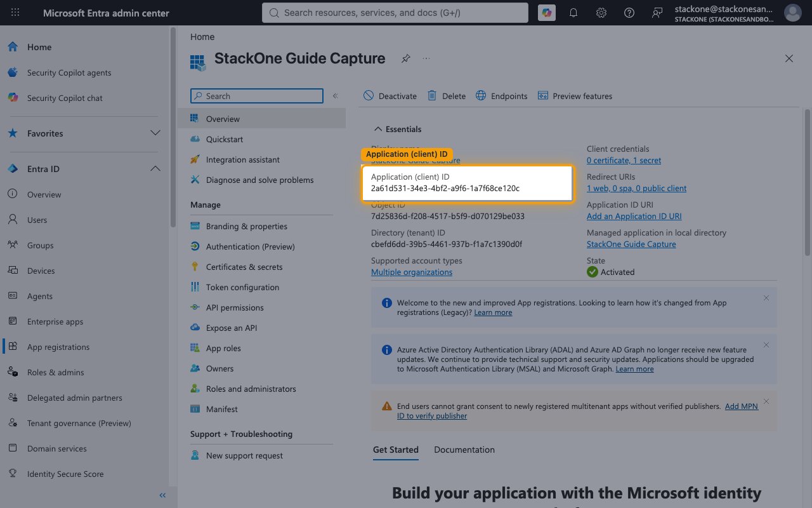812x508 pixels.
Task: Open the feedback icon in the header
Action: click(657, 13)
